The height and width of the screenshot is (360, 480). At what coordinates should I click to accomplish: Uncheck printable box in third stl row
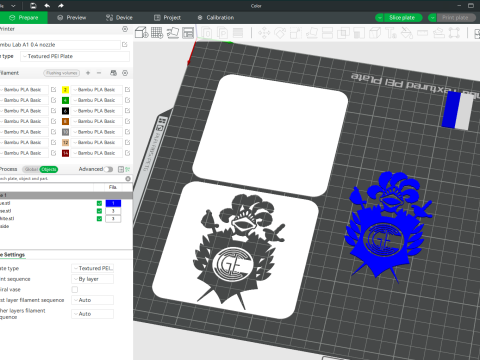[x=99, y=219]
